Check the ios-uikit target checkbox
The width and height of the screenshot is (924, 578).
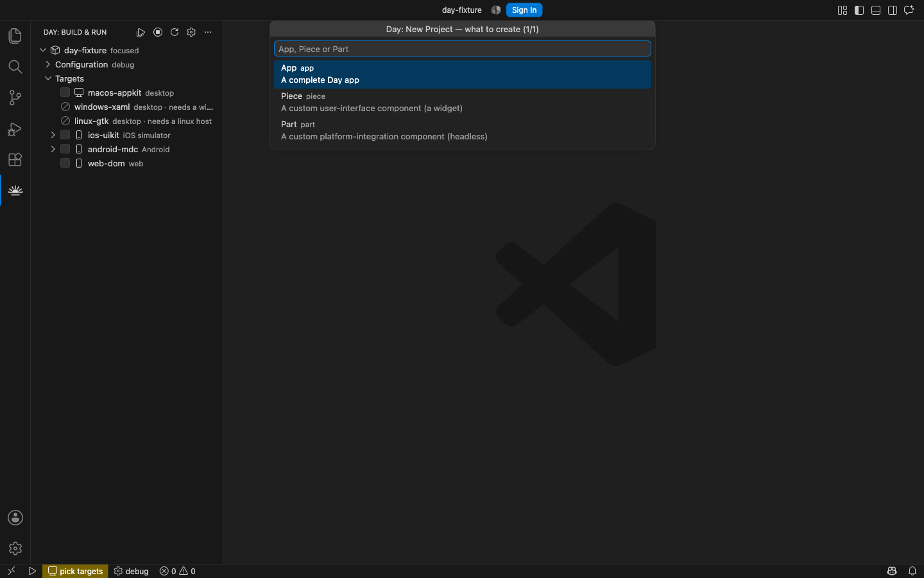(65, 135)
